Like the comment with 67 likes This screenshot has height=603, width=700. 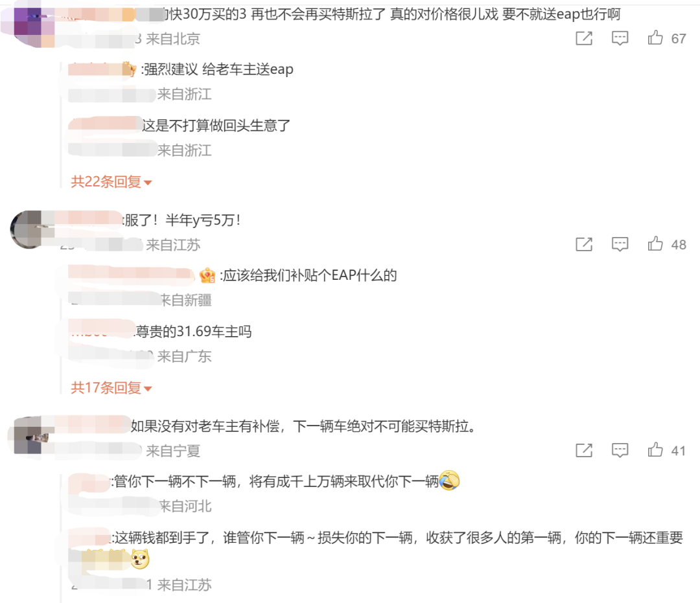click(655, 38)
